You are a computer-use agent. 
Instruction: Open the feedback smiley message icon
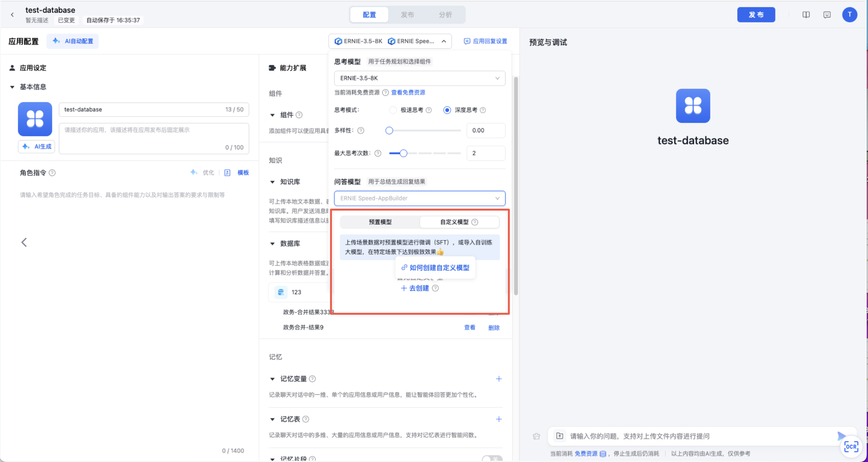tap(827, 15)
